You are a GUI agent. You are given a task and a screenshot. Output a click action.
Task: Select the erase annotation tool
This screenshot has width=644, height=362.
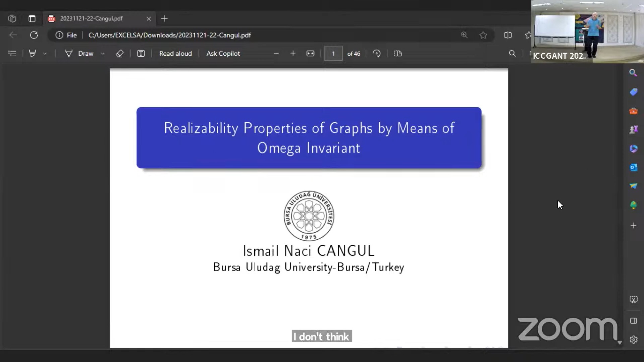tap(119, 54)
